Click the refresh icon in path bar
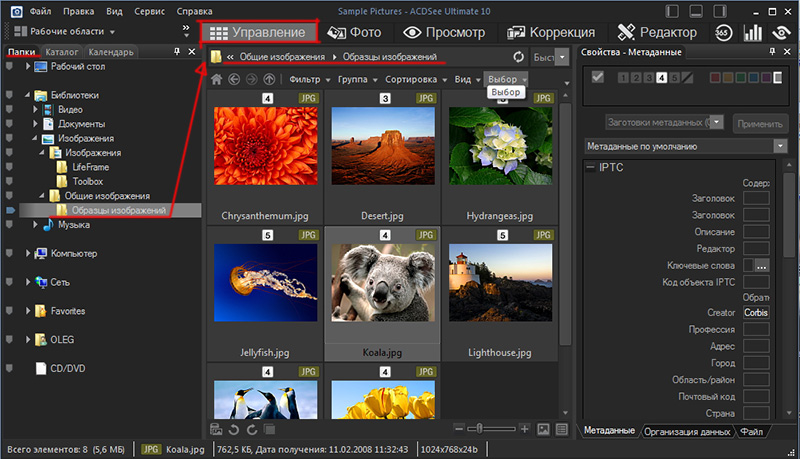The height and width of the screenshot is (459, 800). [518, 57]
